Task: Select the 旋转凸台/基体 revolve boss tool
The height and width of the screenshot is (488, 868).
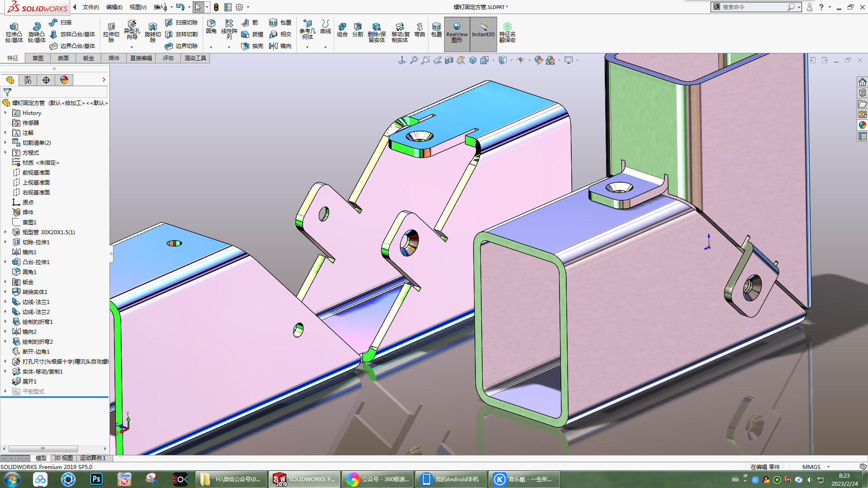Action: point(36,33)
